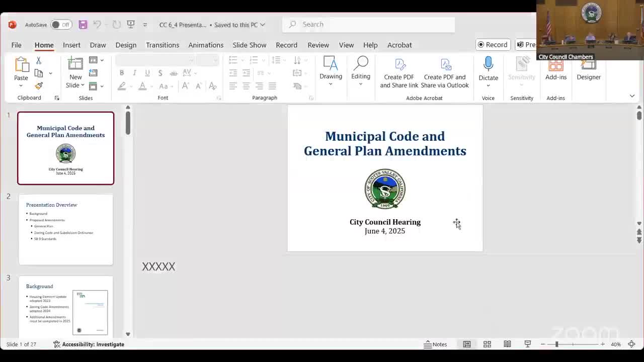Toggle the AutoSave switch
The image size is (644, 362).
(x=60, y=25)
